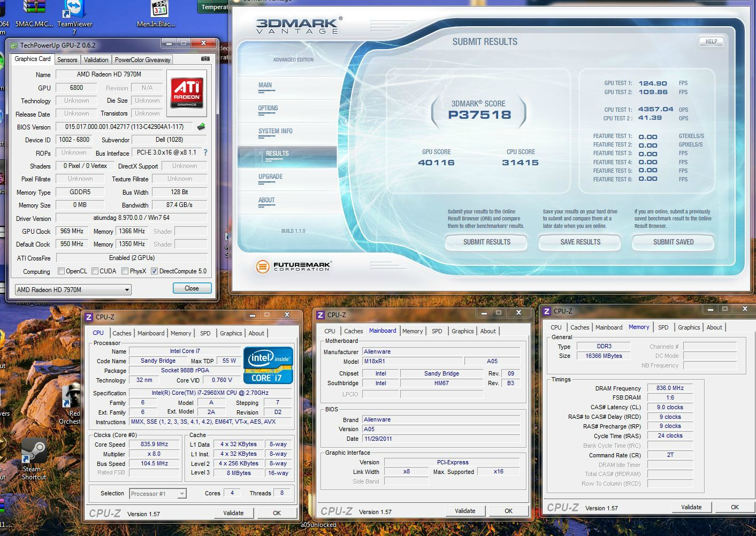
Task: Click the GPU-Z title bar icon
Action: pos(13,45)
